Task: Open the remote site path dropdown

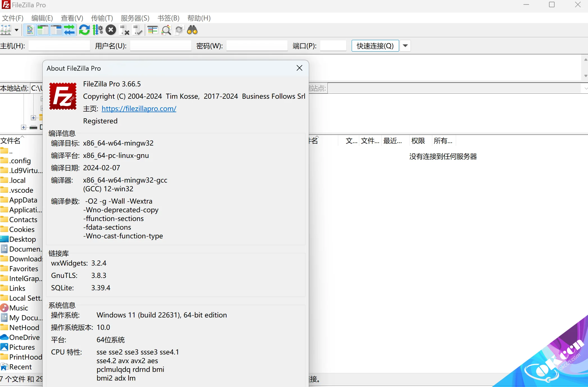Action: (585, 88)
